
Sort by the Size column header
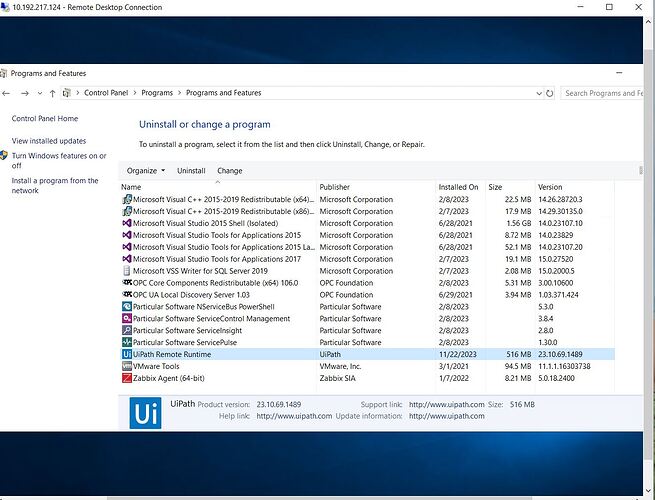pos(510,187)
